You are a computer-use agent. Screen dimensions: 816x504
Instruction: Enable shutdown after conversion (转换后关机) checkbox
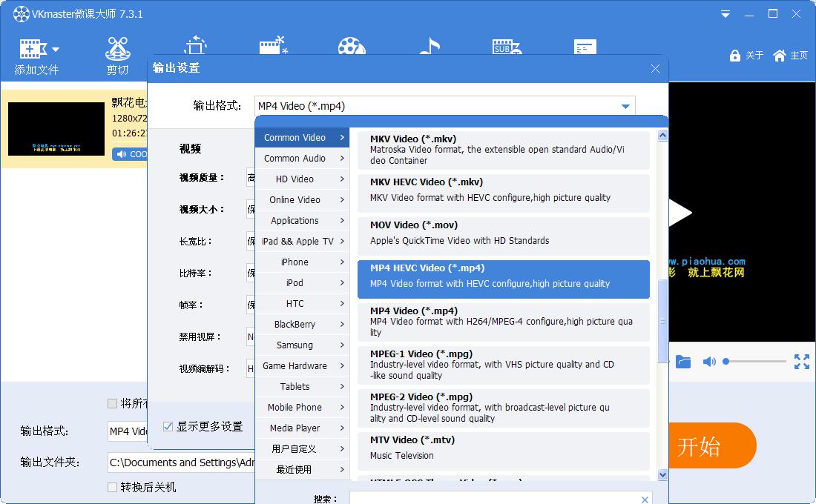pos(113,487)
